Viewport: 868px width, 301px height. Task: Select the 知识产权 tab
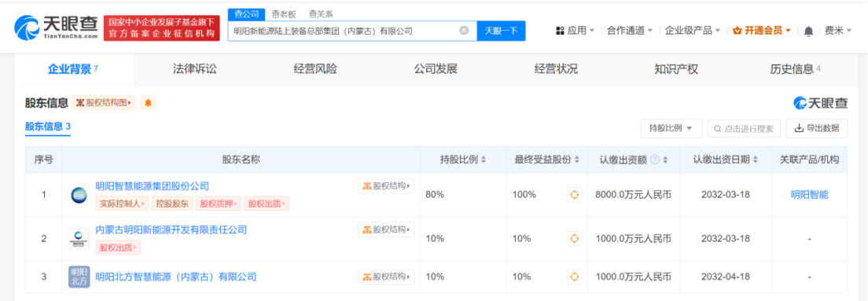coord(676,69)
